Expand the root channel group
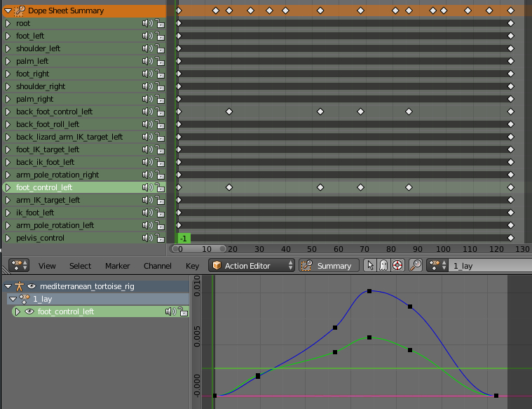 8,23
